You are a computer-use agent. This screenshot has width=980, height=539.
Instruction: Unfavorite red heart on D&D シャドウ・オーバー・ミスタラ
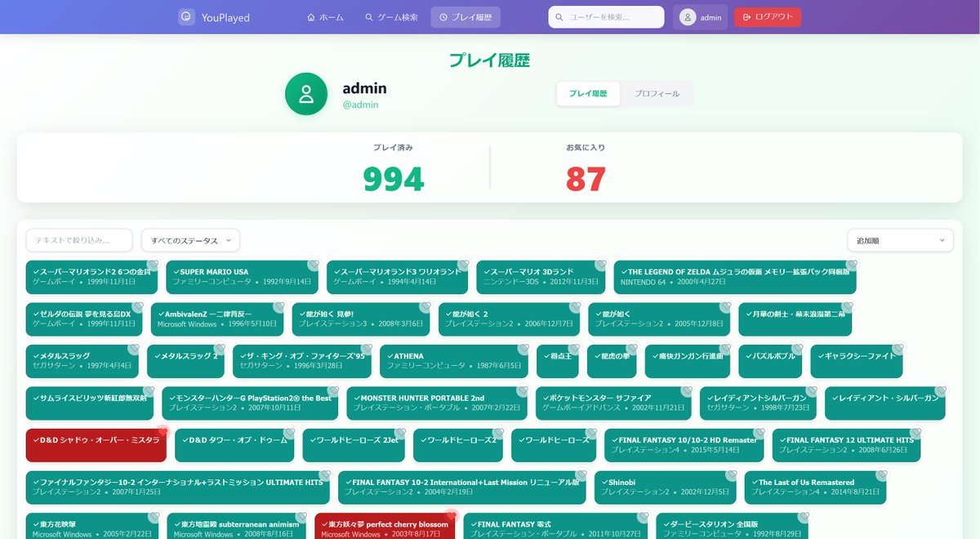pyautogui.click(x=162, y=432)
